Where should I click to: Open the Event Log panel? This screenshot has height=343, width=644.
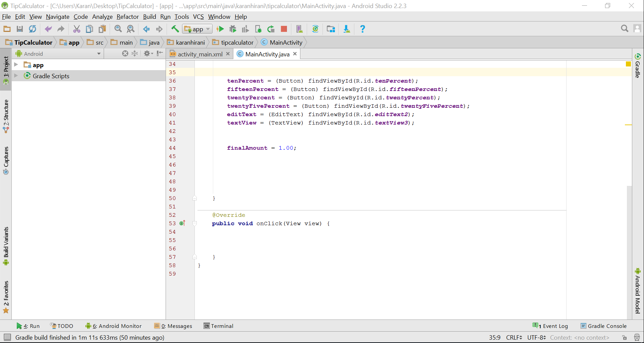point(550,326)
